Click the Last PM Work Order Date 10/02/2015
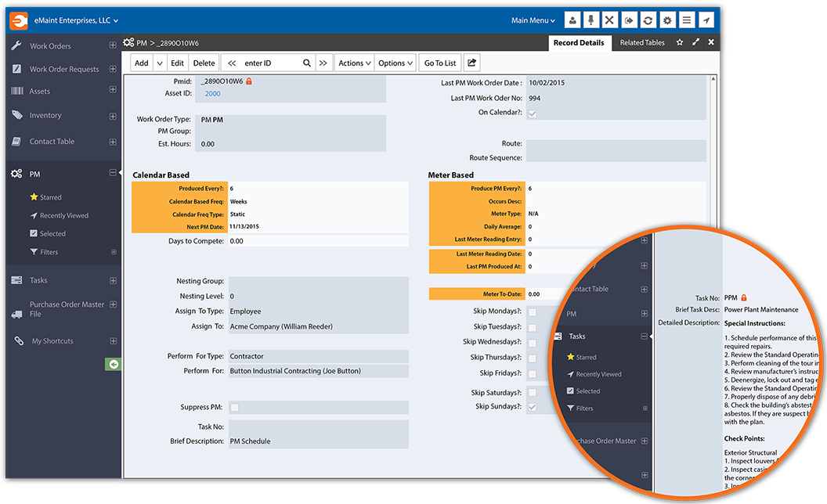The image size is (827, 504). click(x=547, y=83)
